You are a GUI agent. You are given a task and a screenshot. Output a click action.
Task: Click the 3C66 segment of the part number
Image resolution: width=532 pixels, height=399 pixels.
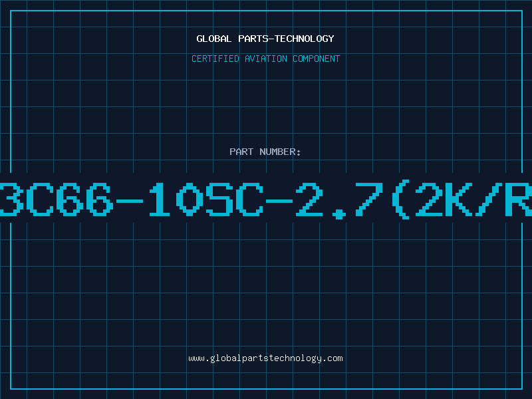tap(56, 199)
